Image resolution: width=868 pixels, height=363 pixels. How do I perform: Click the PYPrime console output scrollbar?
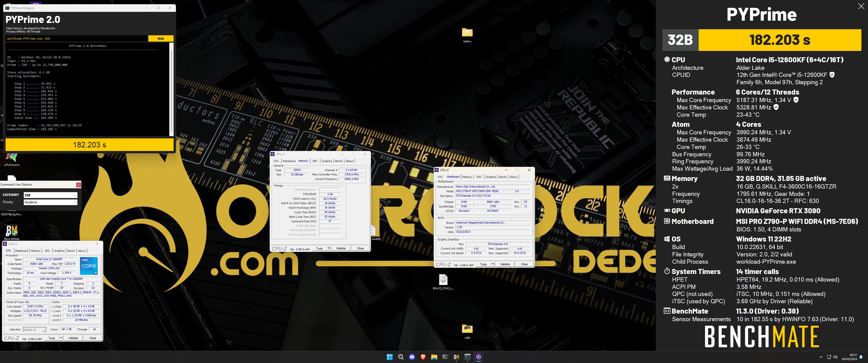tap(172, 89)
